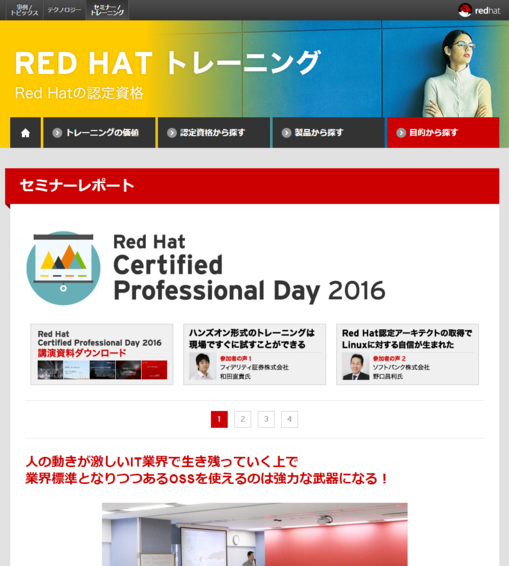Click arrow icon beside 製品から探す
The image size is (509, 566).
coord(286,133)
